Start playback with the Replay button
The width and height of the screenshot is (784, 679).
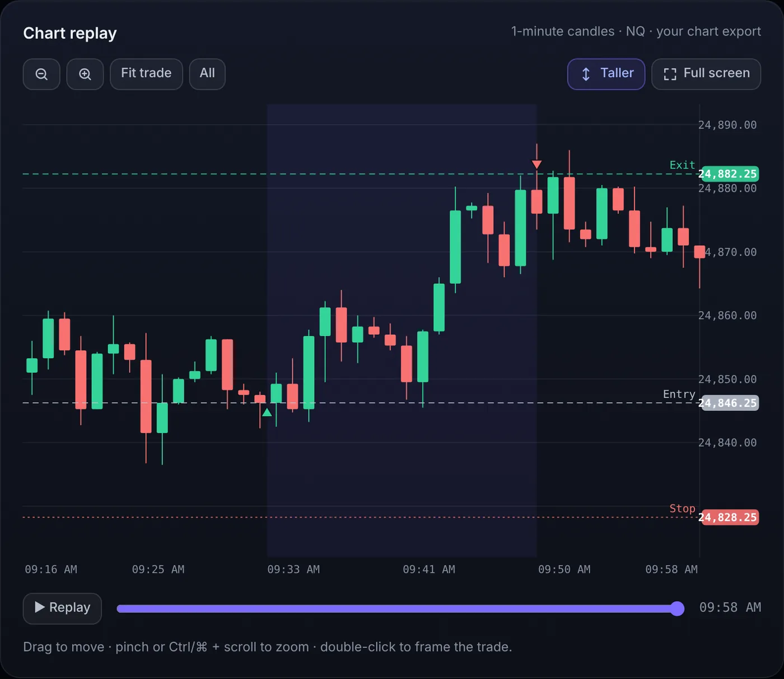pos(62,608)
